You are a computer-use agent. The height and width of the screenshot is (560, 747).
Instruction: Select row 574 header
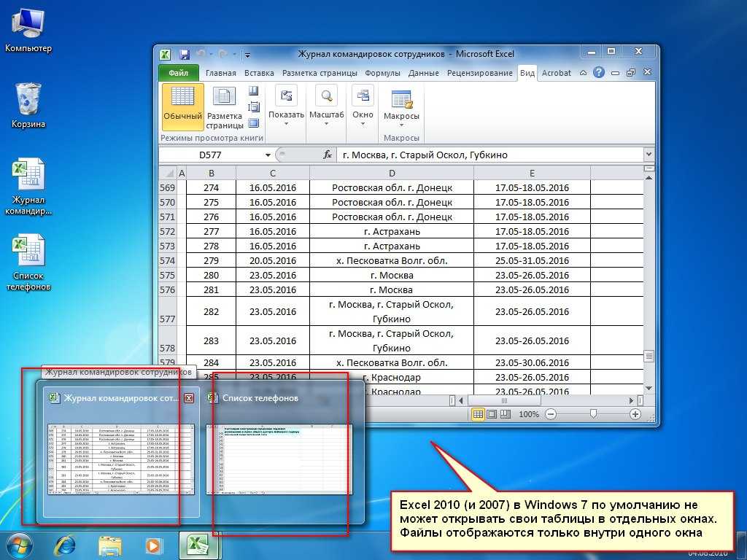pos(167,260)
